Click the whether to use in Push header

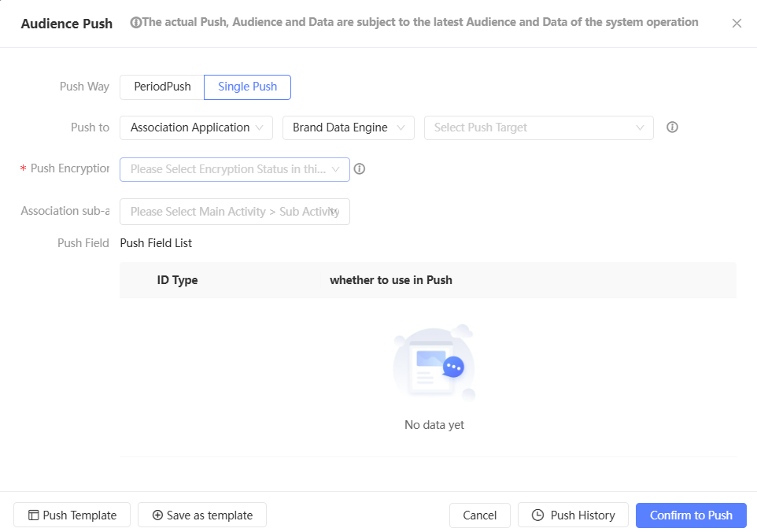pyautogui.click(x=390, y=280)
